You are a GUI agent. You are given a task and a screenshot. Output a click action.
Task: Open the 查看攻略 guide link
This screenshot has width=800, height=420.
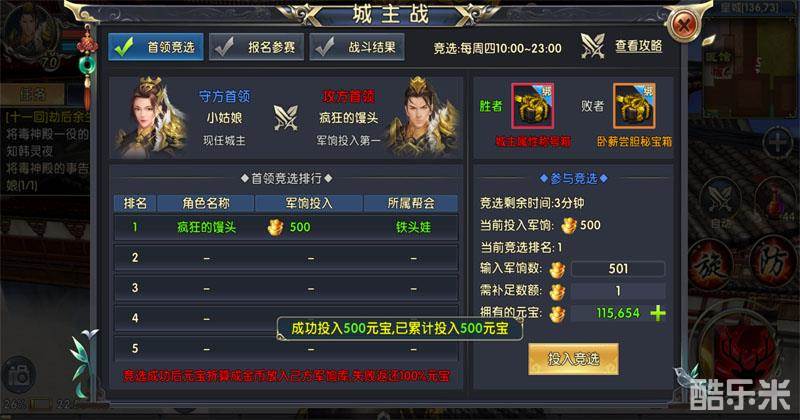[x=638, y=46]
